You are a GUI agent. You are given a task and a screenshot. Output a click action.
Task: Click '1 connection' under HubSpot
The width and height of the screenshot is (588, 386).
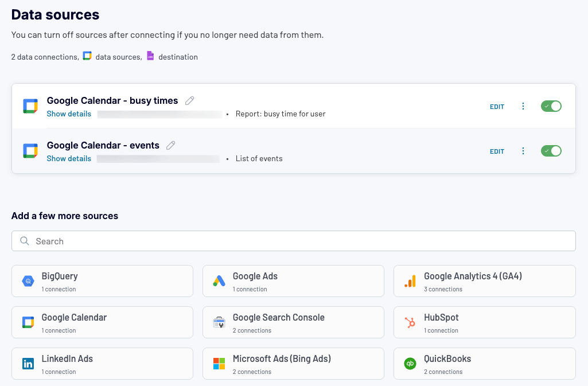[441, 330]
